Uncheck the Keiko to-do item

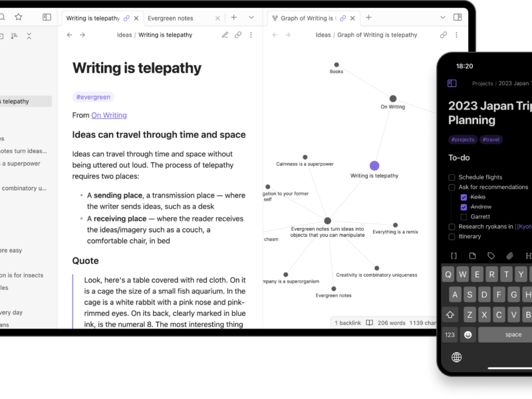click(464, 198)
